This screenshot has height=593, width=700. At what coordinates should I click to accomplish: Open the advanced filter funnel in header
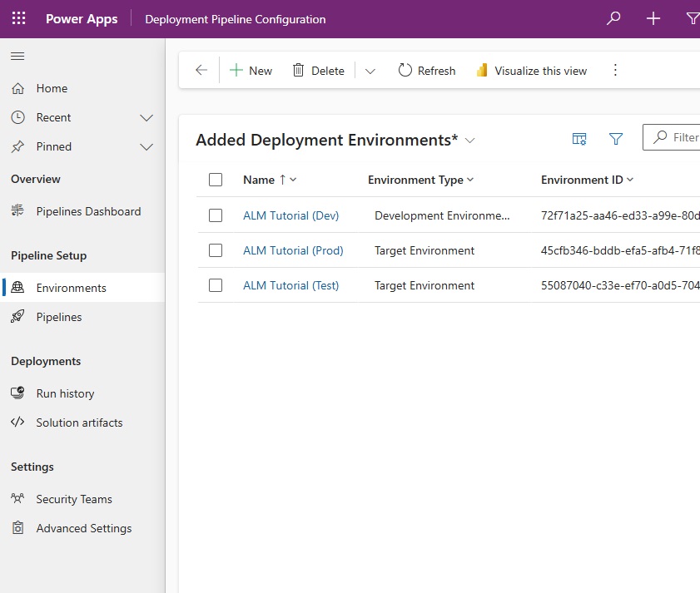click(693, 19)
